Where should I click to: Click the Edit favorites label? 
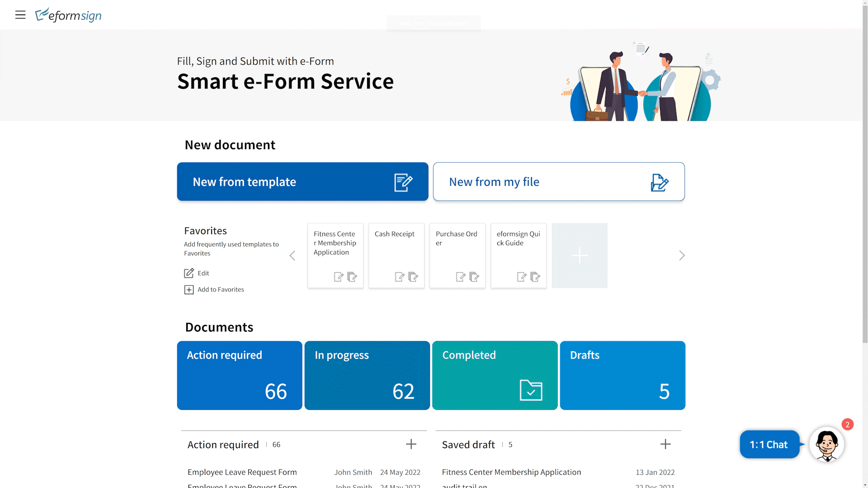[203, 273]
